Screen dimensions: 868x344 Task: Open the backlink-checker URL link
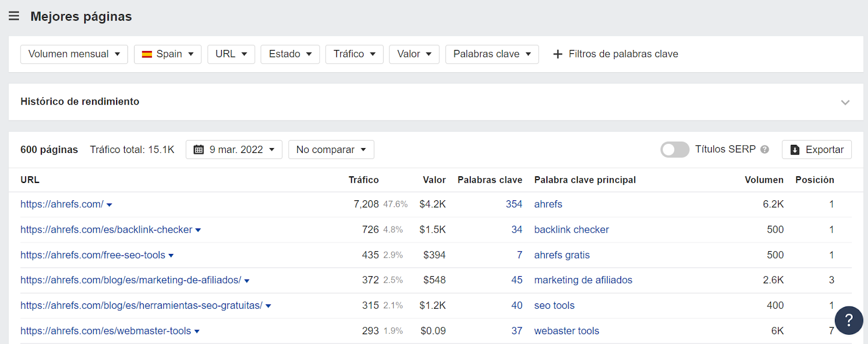pyautogui.click(x=106, y=230)
